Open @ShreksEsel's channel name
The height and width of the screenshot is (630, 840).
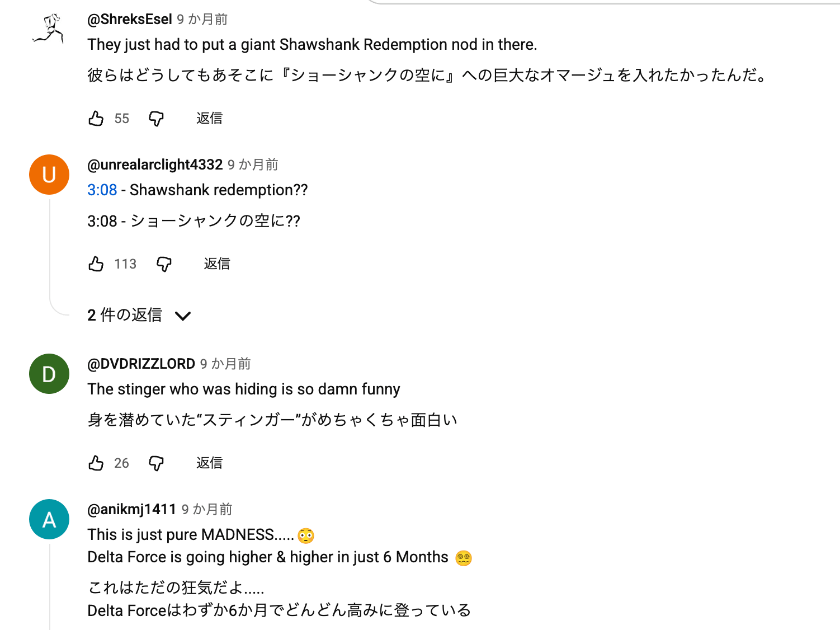pos(129,18)
